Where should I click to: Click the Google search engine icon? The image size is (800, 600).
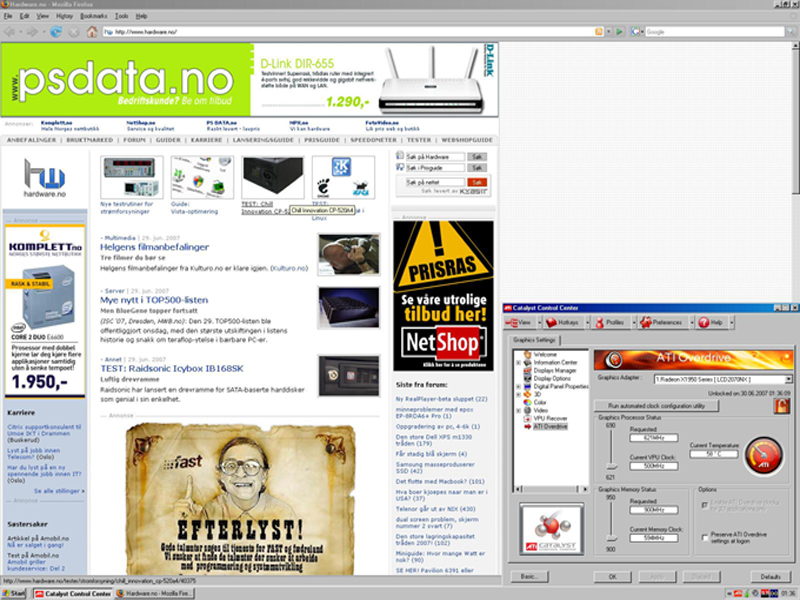tap(635, 32)
